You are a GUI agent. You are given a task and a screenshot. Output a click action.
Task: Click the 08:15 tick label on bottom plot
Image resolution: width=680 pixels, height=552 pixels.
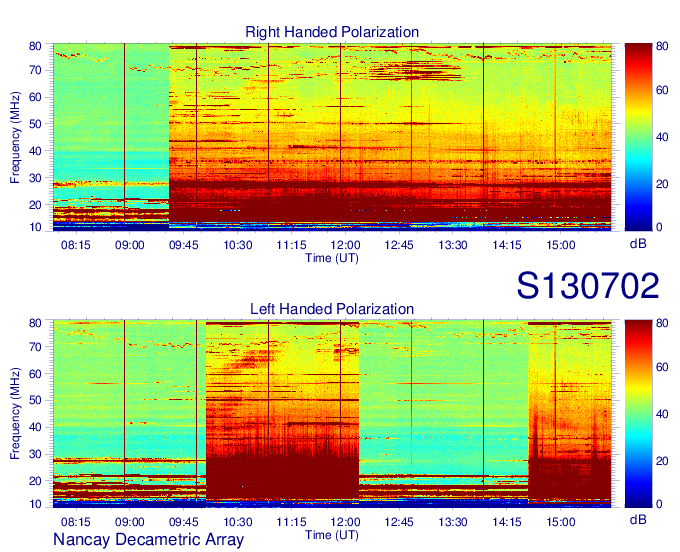pos(75,522)
